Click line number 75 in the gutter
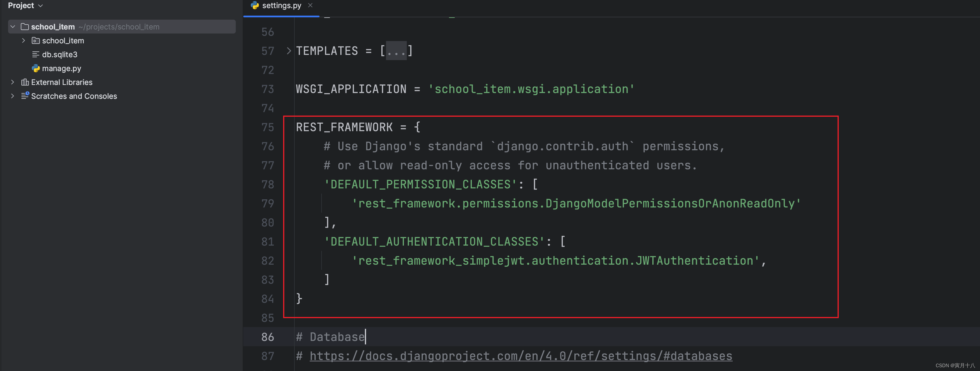The height and width of the screenshot is (371, 980). coord(268,127)
